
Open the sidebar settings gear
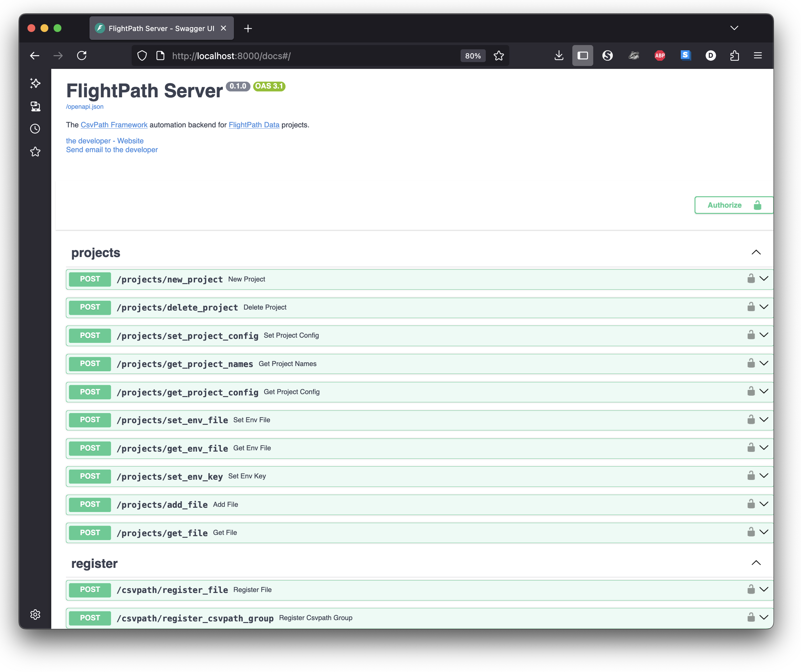click(x=35, y=614)
